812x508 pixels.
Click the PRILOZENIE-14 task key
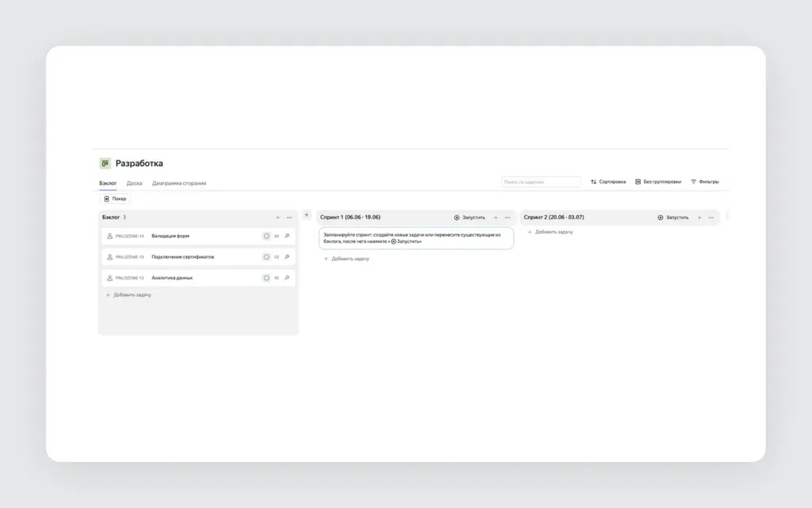pyautogui.click(x=129, y=237)
